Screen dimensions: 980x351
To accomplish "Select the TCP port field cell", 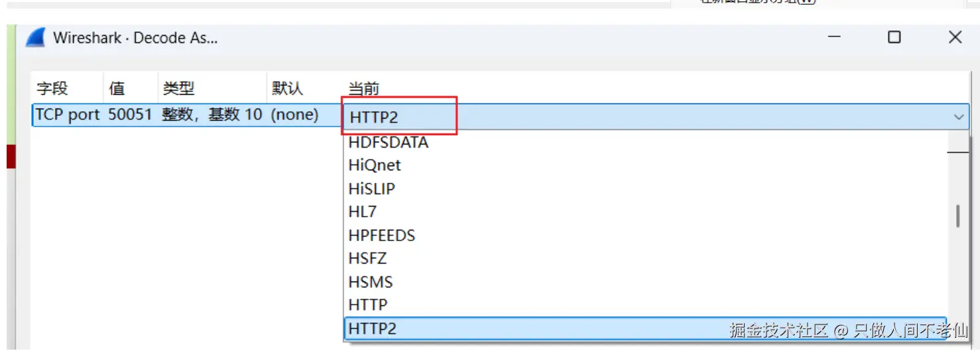I will (68, 115).
